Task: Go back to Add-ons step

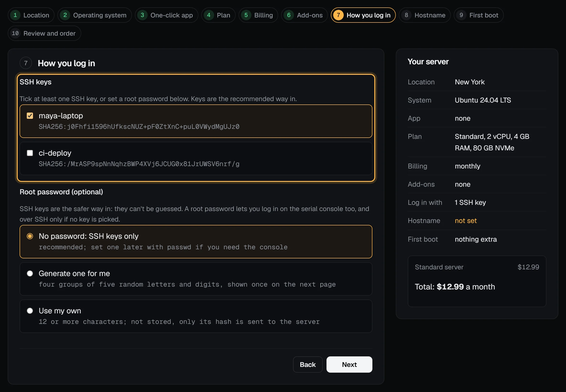Action: tap(305, 15)
